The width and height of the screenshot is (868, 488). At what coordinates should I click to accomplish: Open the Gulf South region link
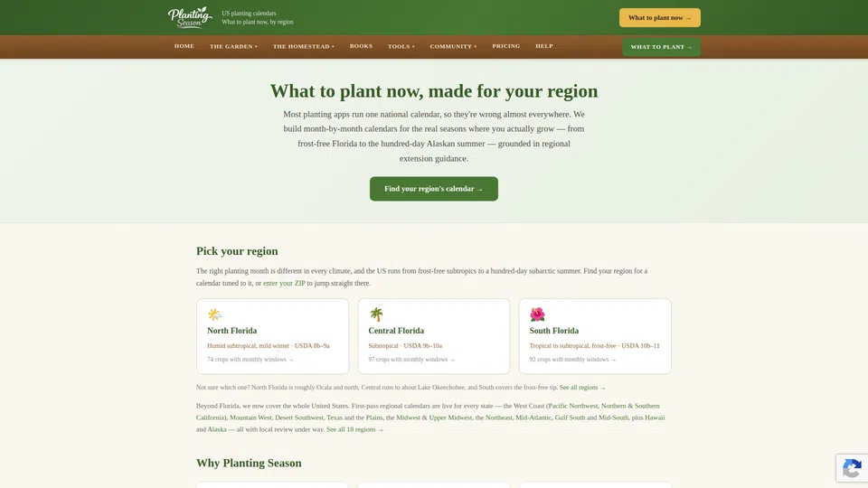tap(570, 418)
